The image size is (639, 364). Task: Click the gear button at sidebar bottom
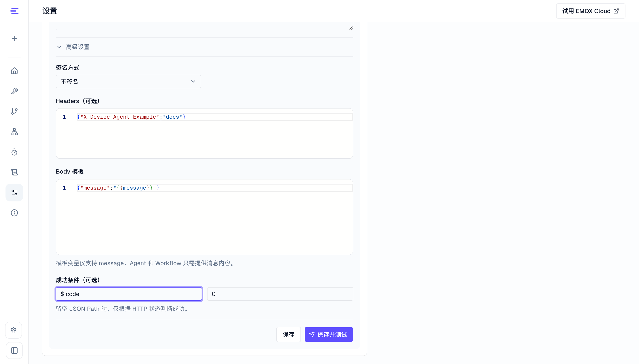tap(14, 330)
